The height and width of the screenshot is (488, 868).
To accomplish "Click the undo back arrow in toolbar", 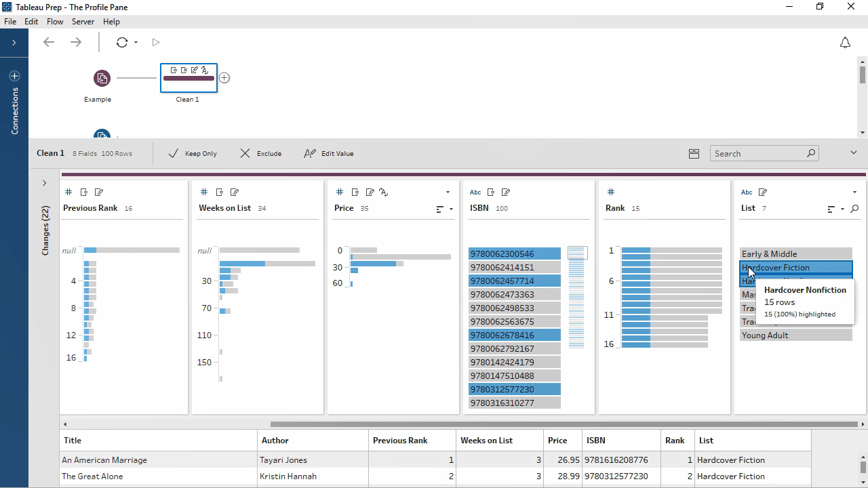I will coord(49,42).
